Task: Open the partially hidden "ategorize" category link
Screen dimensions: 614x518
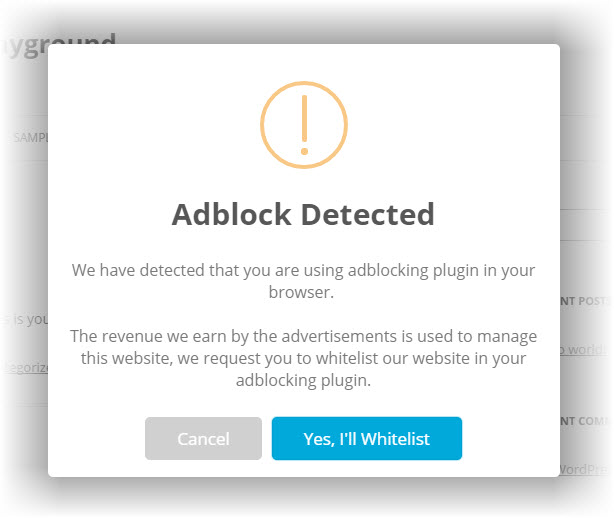Action: 24,366
